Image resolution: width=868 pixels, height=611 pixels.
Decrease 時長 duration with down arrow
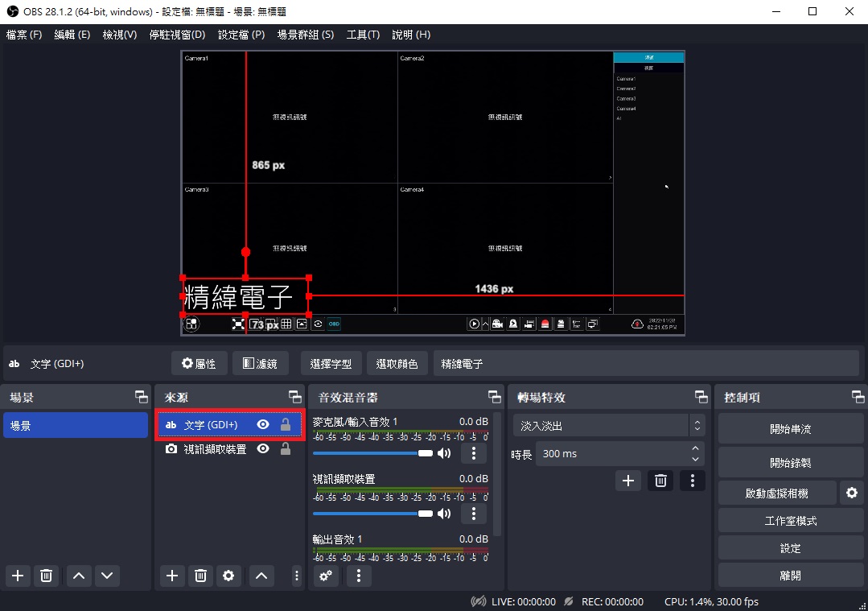(696, 459)
